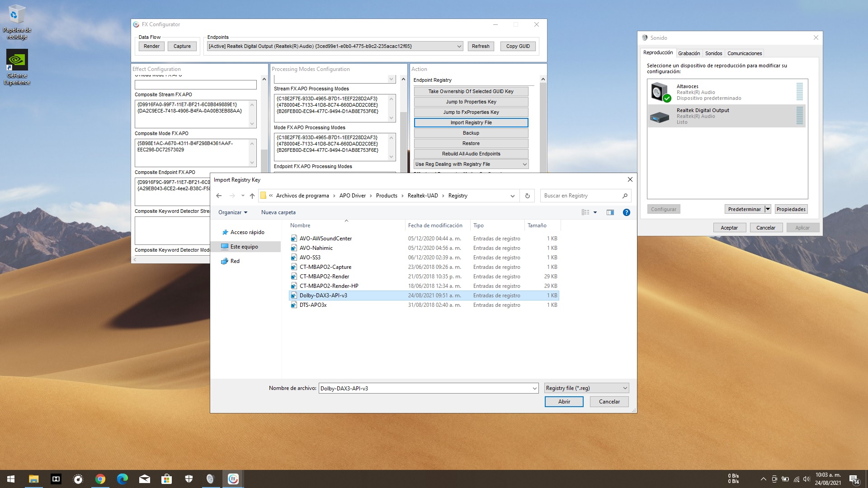Switch to the Grabación tab
This screenshot has width=868, height=488.
pos(689,53)
